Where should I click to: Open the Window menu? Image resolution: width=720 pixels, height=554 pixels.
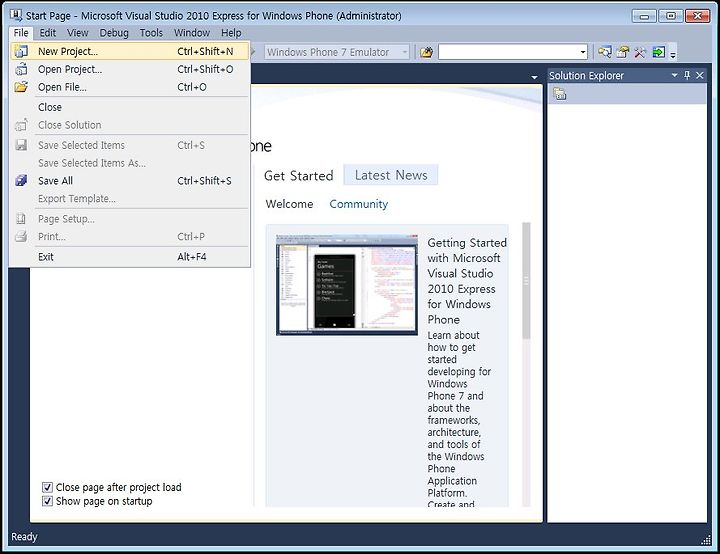(x=191, y=33)
